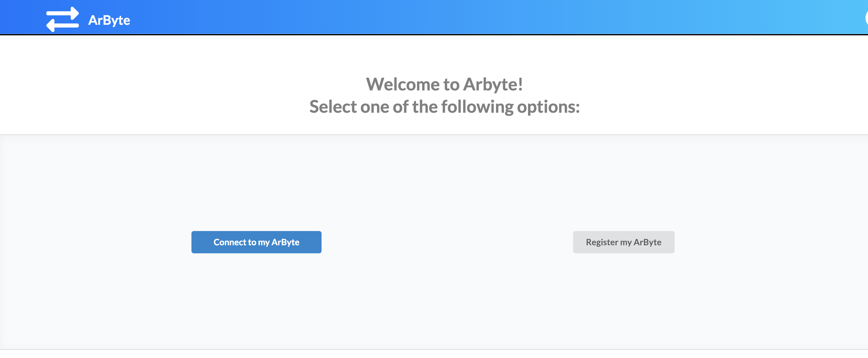This screenshot has width=868, height=358.
Task: Click the word Connect on blue button
Action: (x=230, y=242)
